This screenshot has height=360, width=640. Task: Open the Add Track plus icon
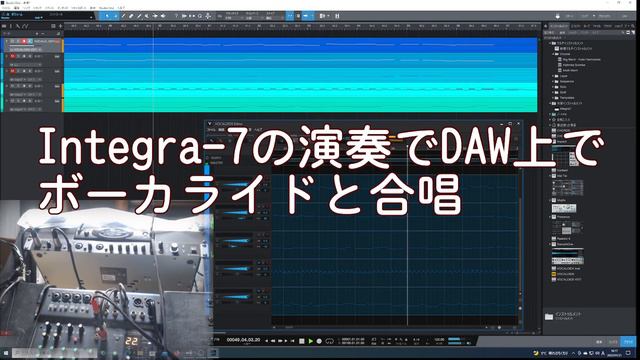point(60,26)
